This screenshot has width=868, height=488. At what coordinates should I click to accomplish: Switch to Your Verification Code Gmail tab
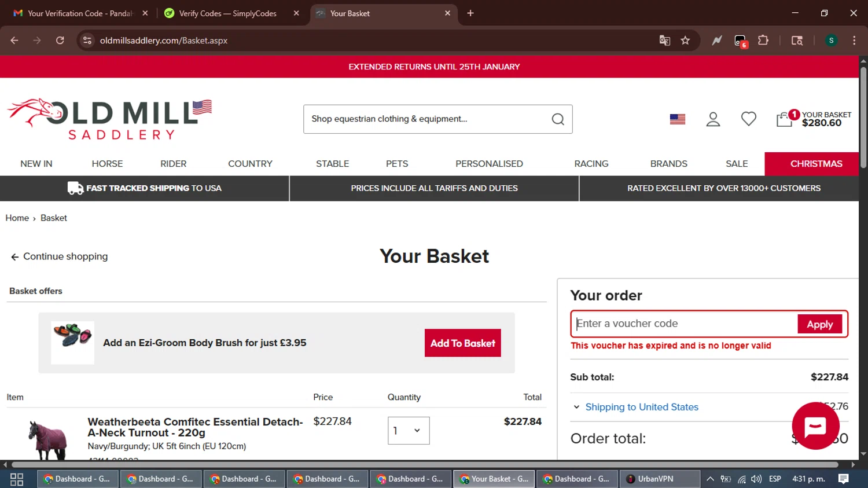coord(80,13)
